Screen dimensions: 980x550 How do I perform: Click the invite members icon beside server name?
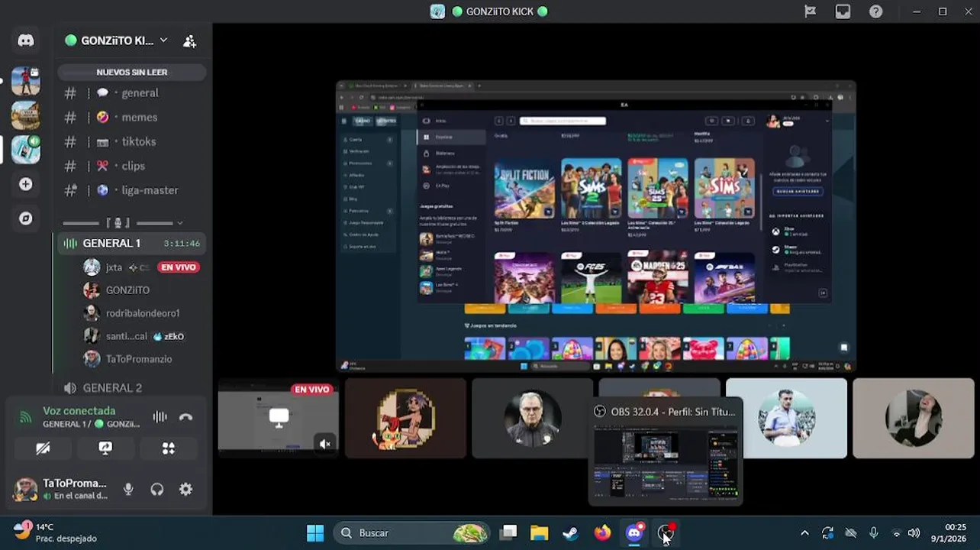pyautogui.click(x=189, y=40)
